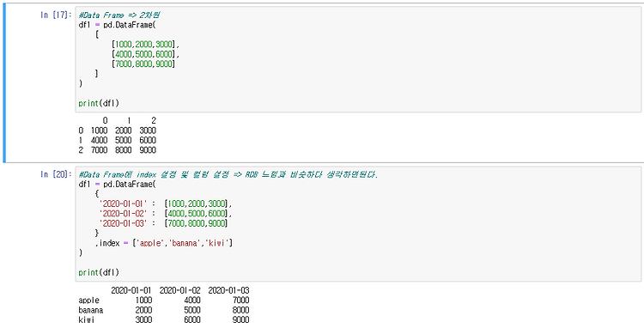Click the banana row in second output
The height and width of the screenshot is (328, 644).
pos(164,310)
